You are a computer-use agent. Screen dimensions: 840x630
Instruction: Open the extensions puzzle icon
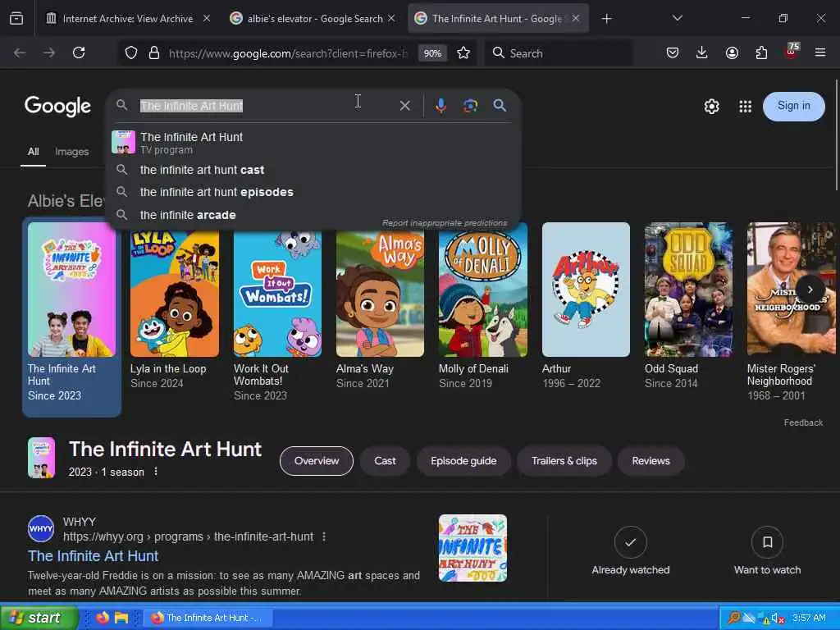tap(761, 52)
